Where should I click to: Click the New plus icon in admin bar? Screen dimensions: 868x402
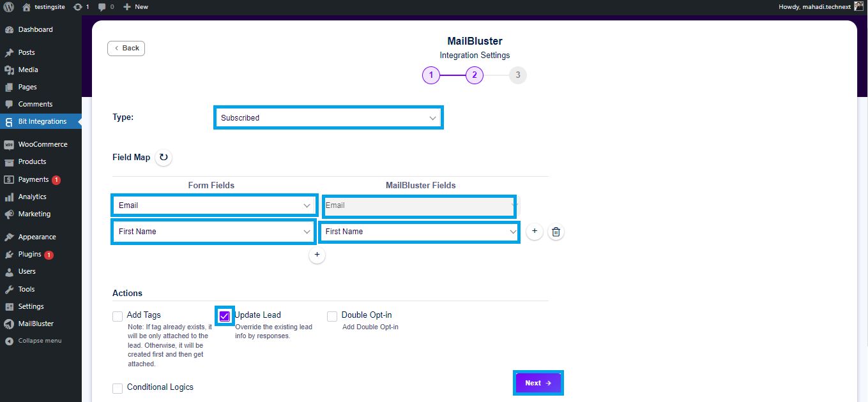(126, 6)
